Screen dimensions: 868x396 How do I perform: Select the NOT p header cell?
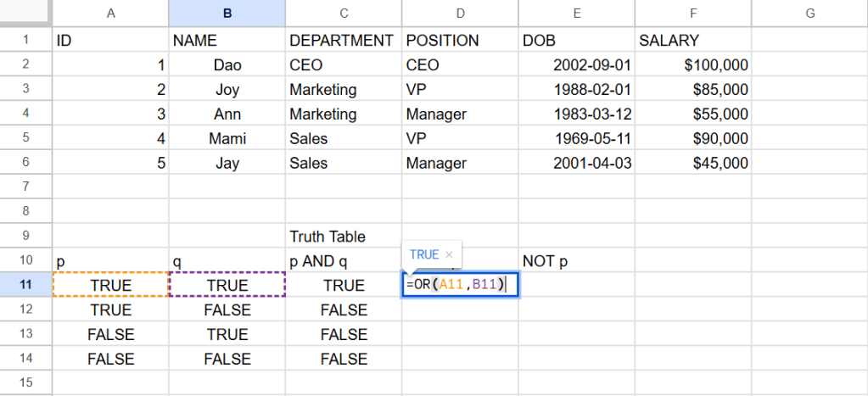[576, 261]
